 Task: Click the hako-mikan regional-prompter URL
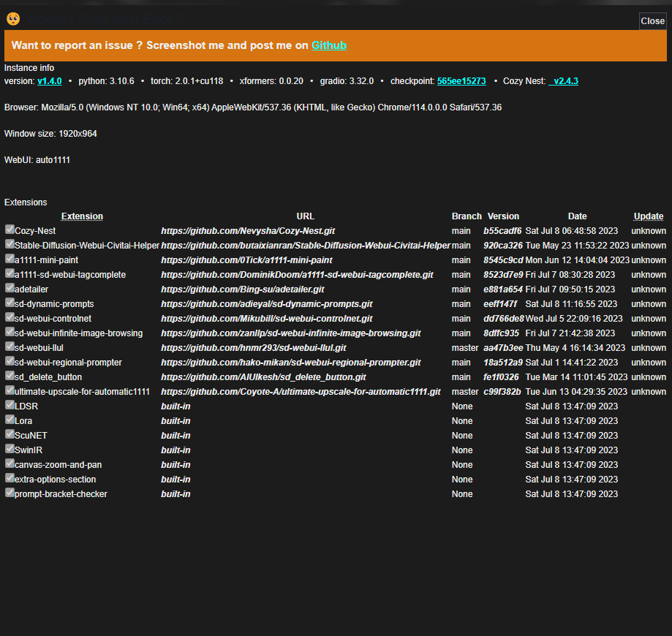[x=290, y=362]
